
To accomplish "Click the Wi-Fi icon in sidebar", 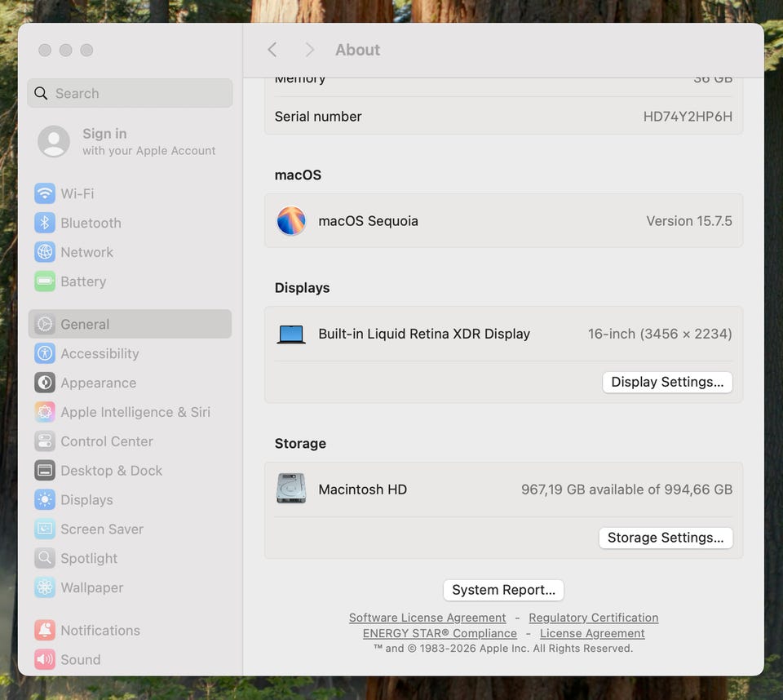I will point(45,193).
